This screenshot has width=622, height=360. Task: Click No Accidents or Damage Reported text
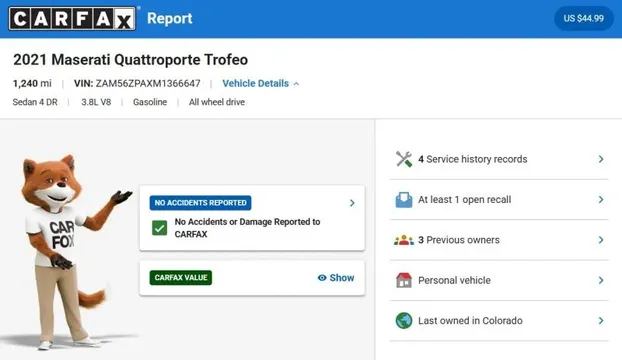coord(247,228)
